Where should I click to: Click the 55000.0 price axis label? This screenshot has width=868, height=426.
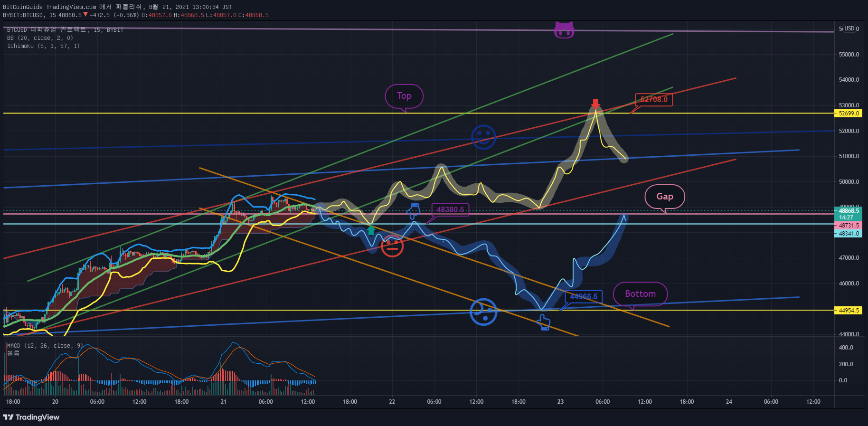click(849, 55)
